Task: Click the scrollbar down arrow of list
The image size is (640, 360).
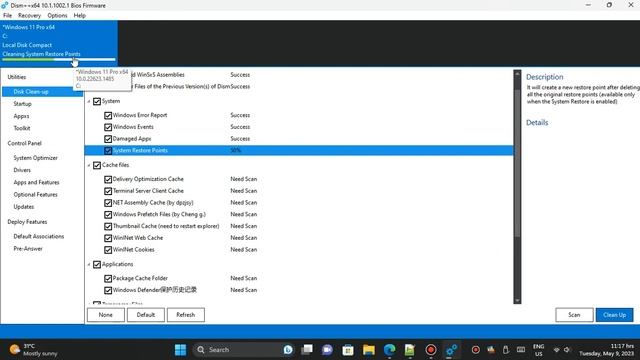Action: (x=517, y=300)
